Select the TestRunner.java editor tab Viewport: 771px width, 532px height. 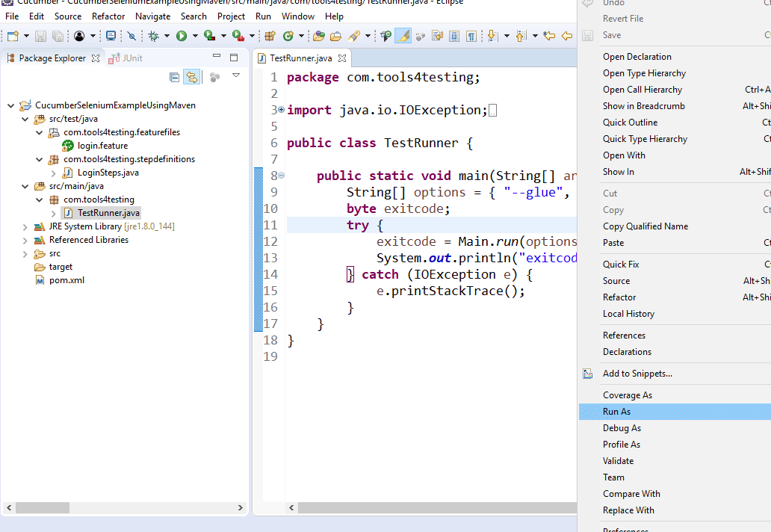[x=300, y=58]
